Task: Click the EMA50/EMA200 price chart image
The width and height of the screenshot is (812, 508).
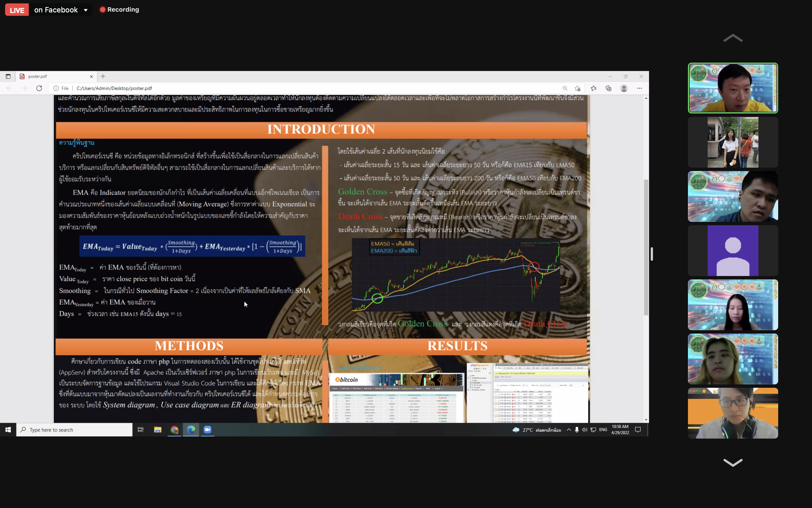Action: [456, 275]
